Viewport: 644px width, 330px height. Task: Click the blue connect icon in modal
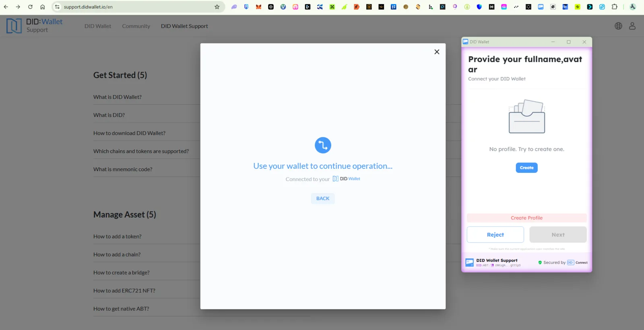tap(323, 145)
